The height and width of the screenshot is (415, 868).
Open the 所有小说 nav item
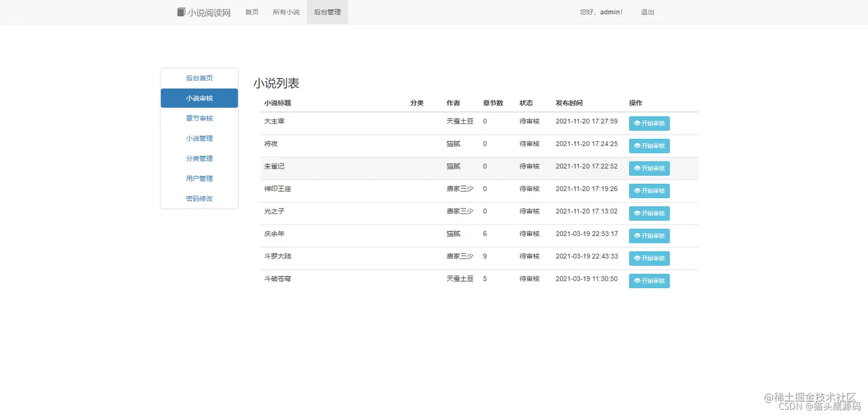(286, 12)
